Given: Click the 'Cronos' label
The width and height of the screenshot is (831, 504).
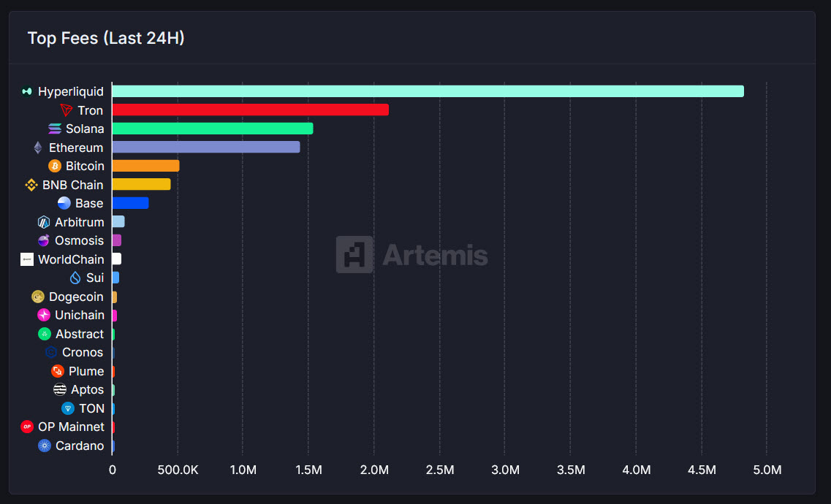Looking at the screenshot, I should [82, 352].
